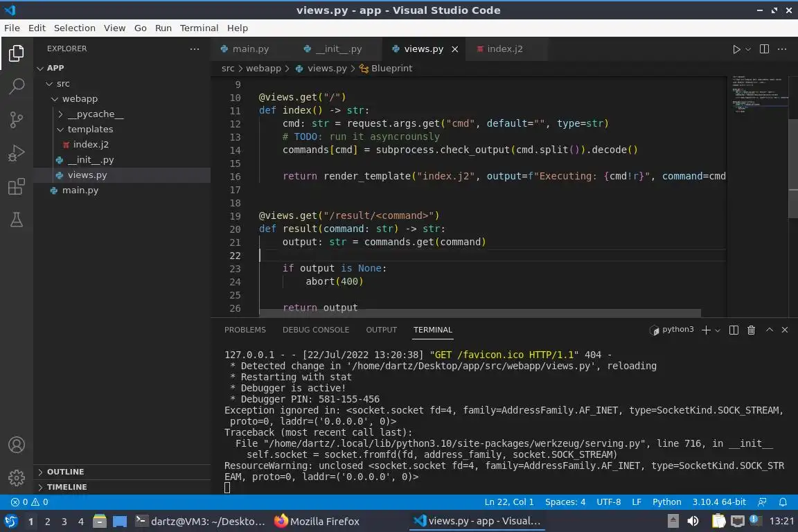
Task: Open the File menu
Action: coord(12,28)
